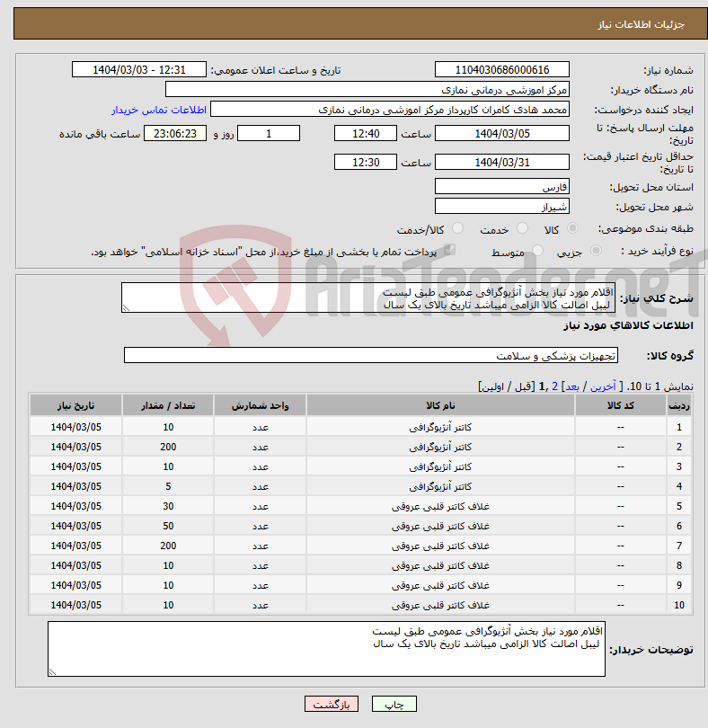Click quantity 200 in row 2

[x=168, y=447]
